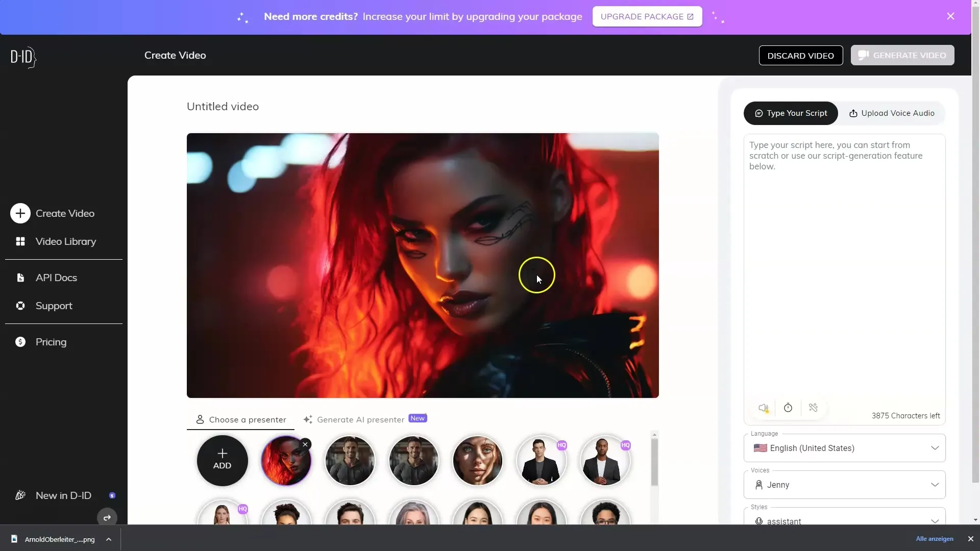Click the D-ID logo icon
The width and height of the screenshot is (980, 551).
[23, 57]
